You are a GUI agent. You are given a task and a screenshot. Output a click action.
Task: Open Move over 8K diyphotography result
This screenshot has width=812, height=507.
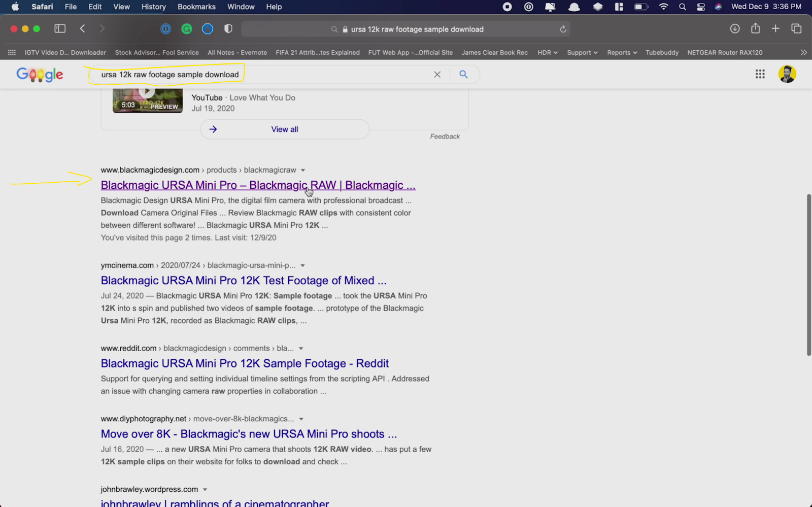click(x=249, y=434)
